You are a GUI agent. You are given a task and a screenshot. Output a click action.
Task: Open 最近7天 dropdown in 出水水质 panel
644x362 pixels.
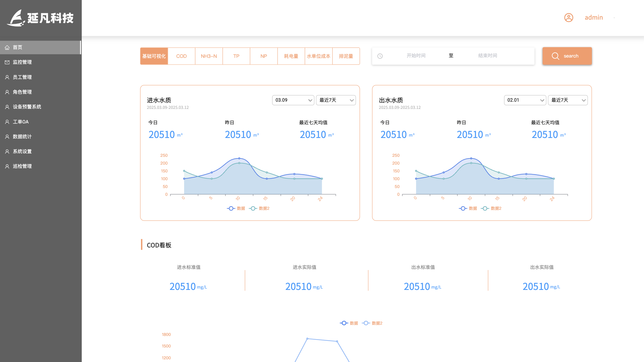coord(568,100)
